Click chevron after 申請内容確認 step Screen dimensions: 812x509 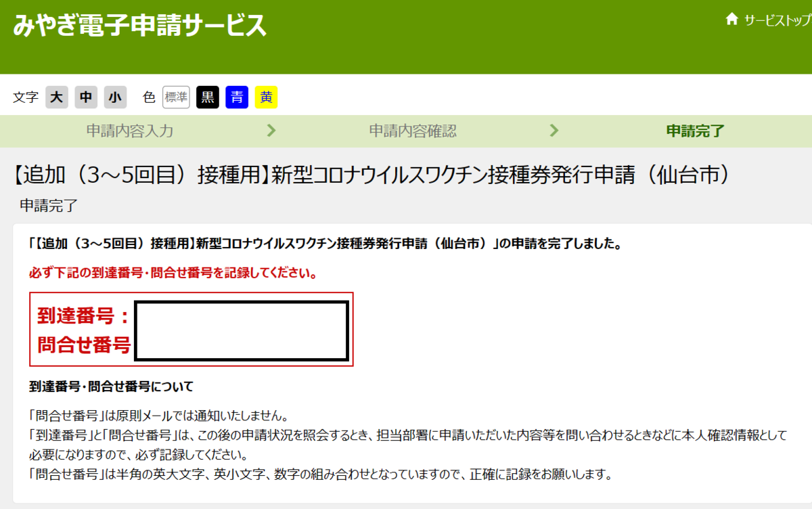point(554,131)
